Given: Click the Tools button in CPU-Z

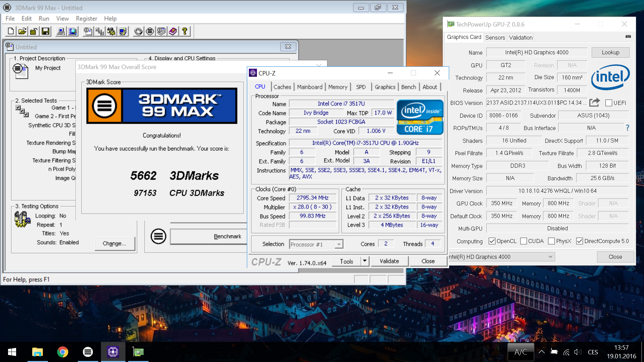Looking at the screenshot, I should click(x=346, y=261).
